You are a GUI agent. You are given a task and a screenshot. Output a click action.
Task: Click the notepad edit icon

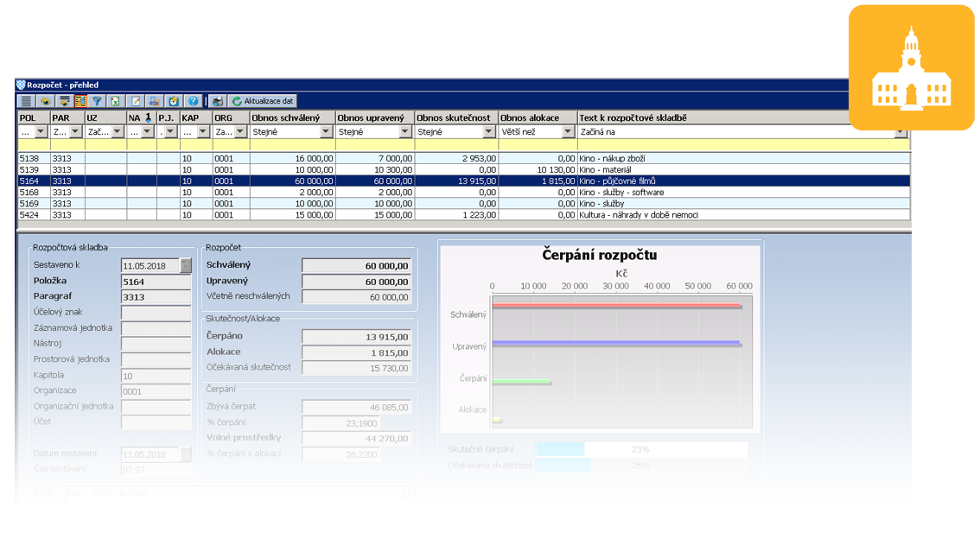[136, 101]
